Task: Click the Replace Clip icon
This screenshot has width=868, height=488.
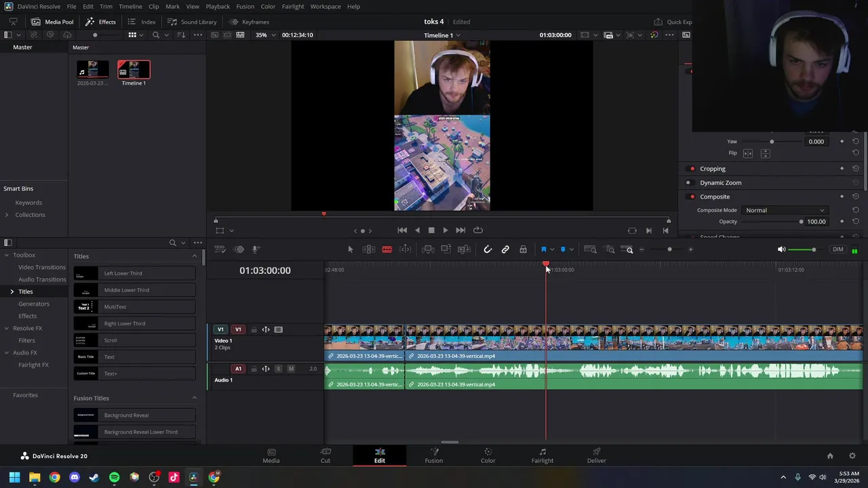Action: (465, 249)
